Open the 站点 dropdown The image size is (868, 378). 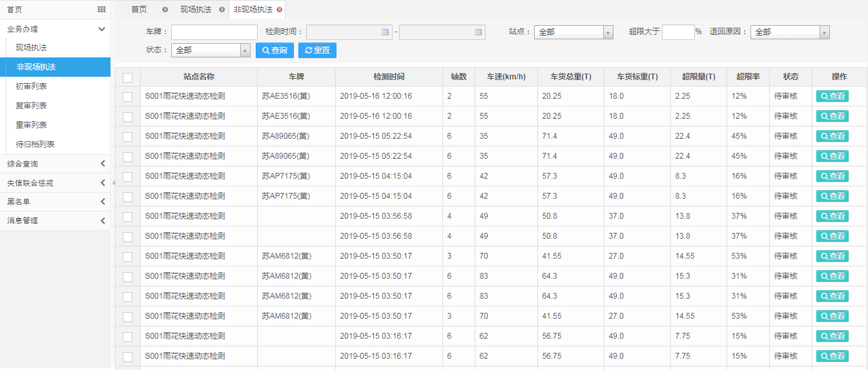coord(573,32)
